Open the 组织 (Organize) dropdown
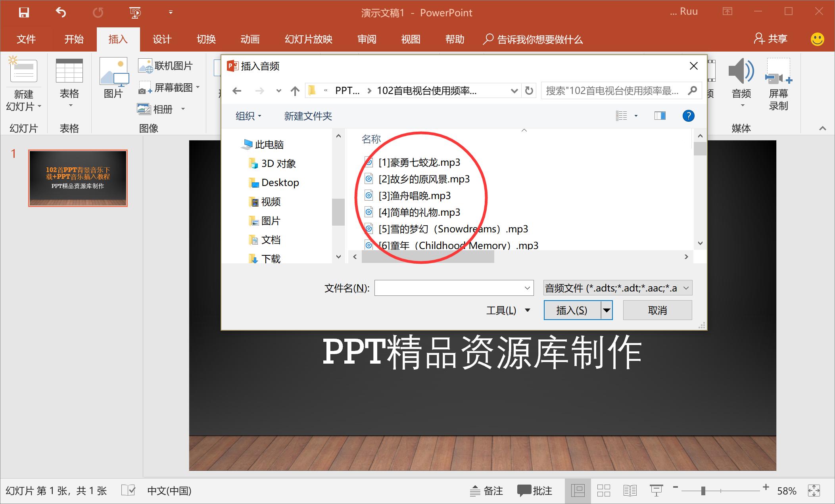 [248, 116]
